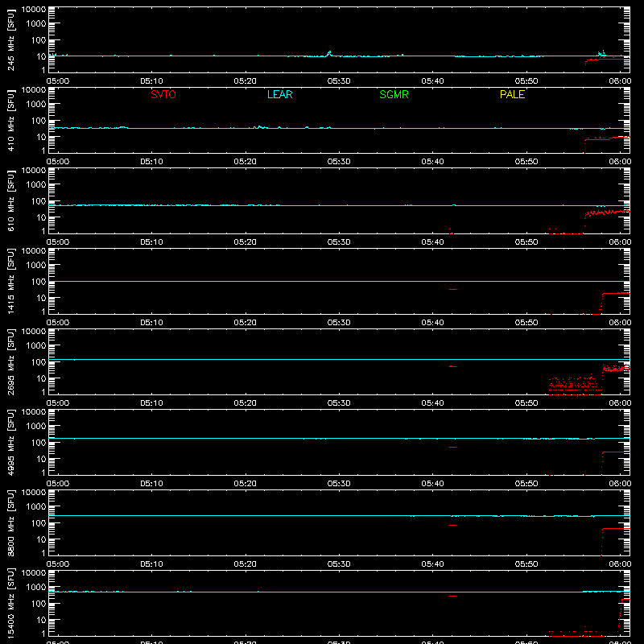Select the 15400 MHz [SFU] axis title
Viewport: 644px width, 644px height.
tap(10, 603)
